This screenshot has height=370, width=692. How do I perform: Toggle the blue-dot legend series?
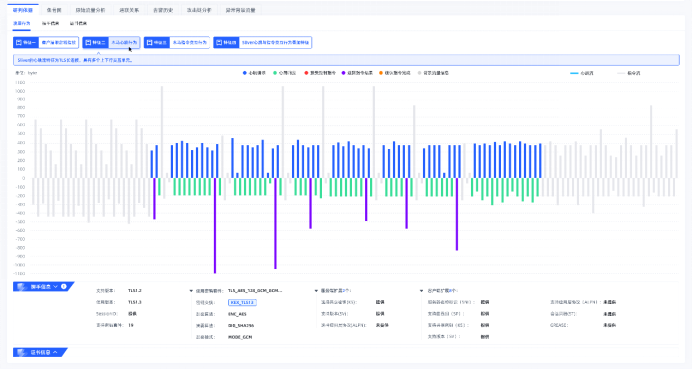point(254,73)
